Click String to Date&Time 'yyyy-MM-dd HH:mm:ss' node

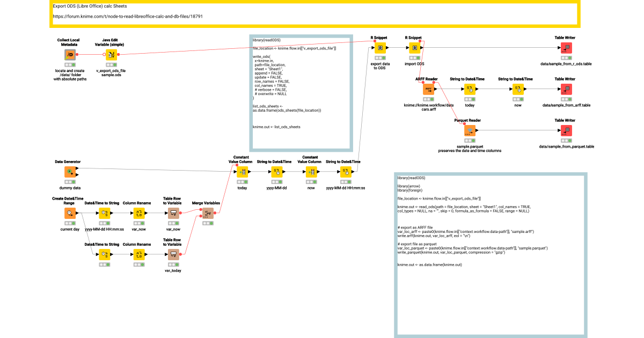pyautogui.click(x=345, y=172)
